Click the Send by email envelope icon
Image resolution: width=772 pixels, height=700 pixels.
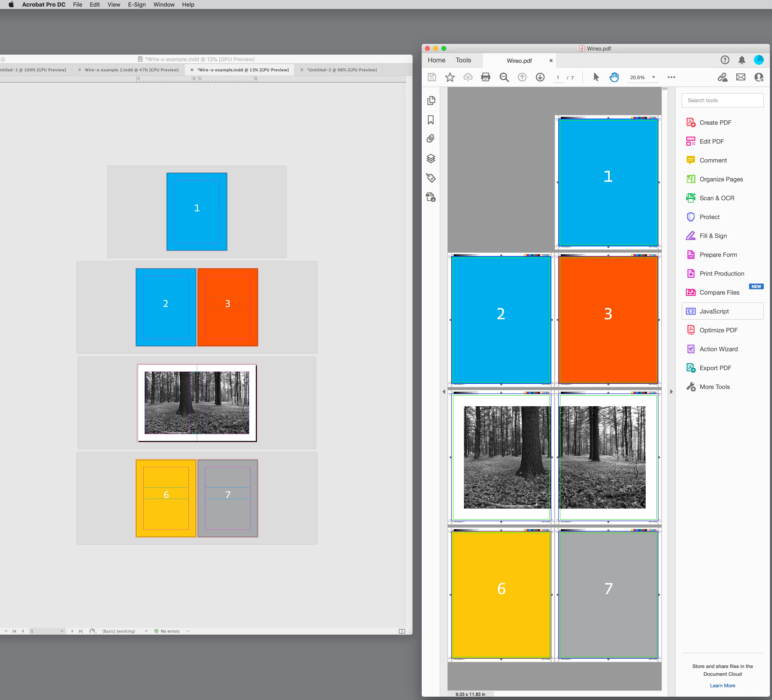(741, 77)
